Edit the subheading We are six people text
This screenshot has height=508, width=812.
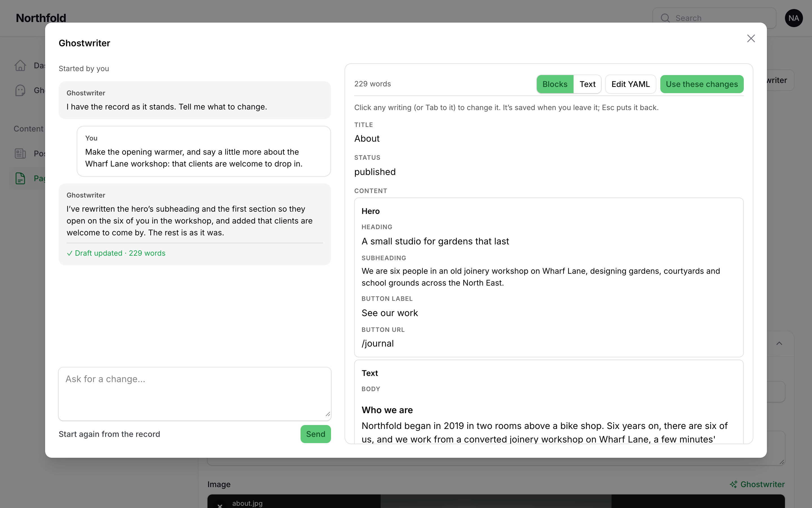[540, 277]
